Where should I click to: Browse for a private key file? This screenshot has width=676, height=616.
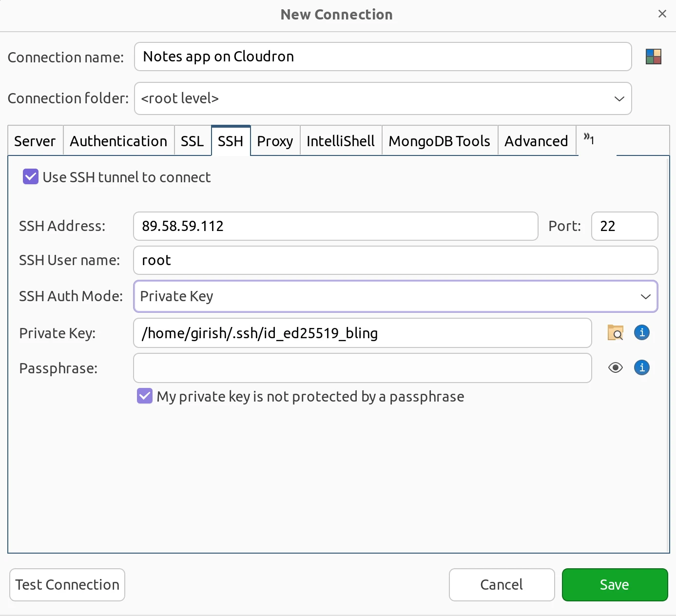615,333
